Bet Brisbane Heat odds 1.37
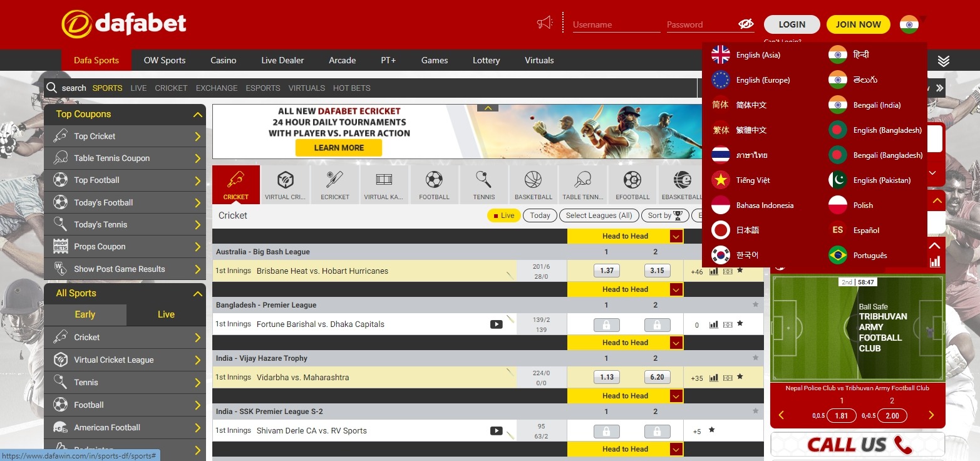This screenshot has width=980, height=461. click(x=607, y=271)
